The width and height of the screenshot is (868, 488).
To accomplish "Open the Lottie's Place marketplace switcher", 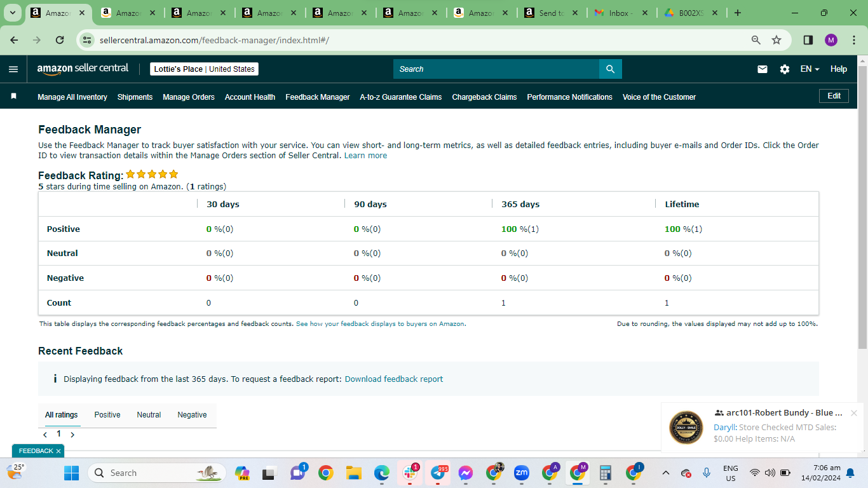I will point(205,69).
